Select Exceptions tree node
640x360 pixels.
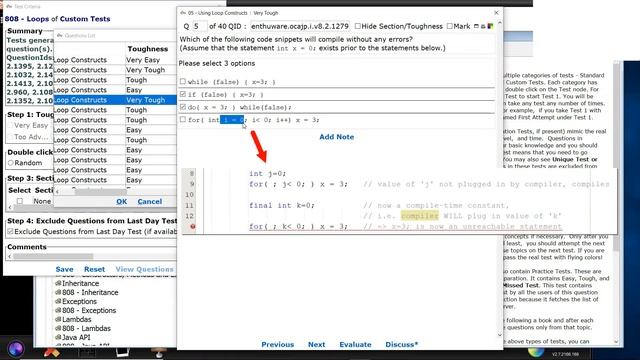[80, 301]
